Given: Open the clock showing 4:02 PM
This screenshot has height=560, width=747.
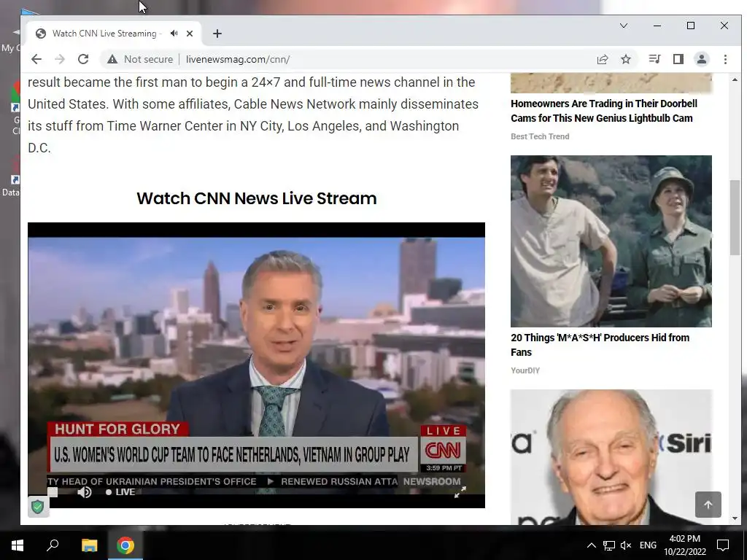Looking at the screenshot, I should (684, 545).
